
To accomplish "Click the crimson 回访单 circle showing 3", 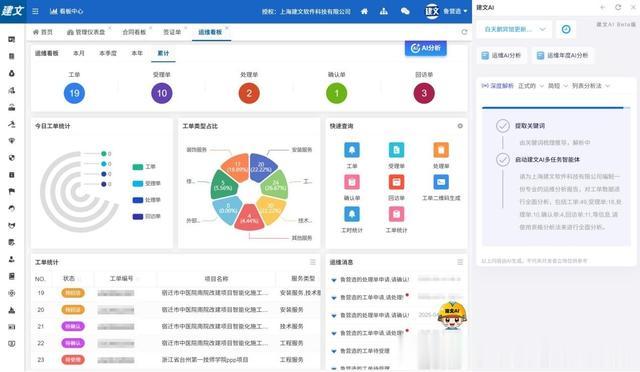I will (x=424, y=93).
